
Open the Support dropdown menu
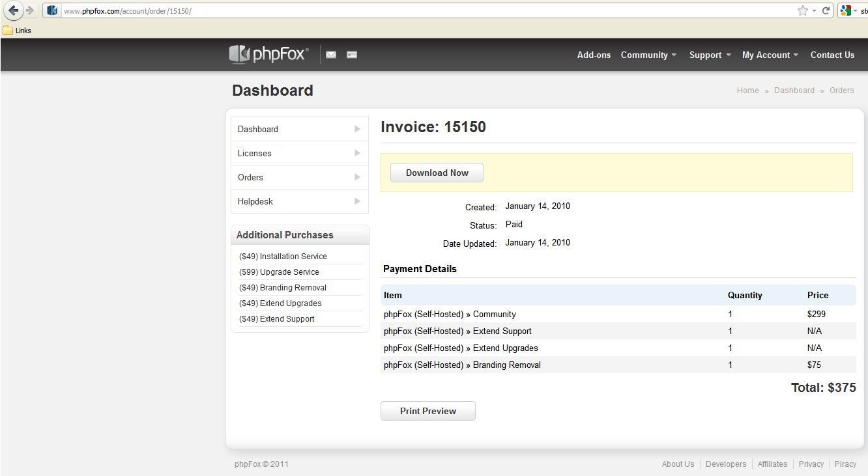[710, 55]
